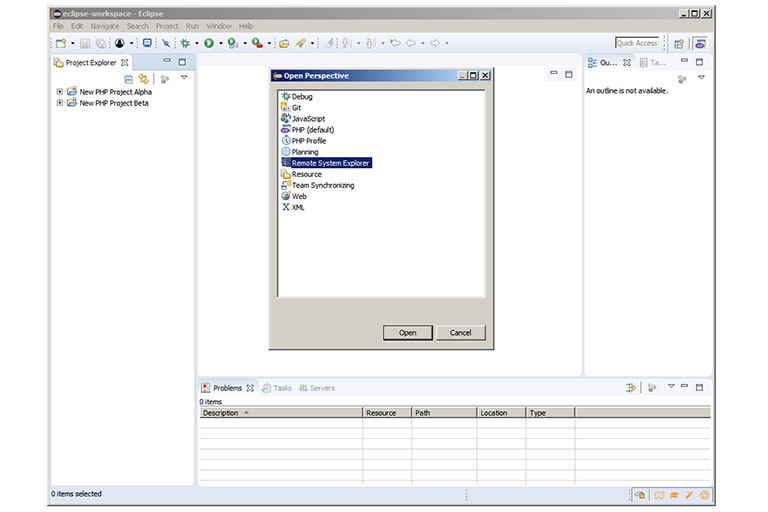Open the Window menu
This screenshot has width=768, height=512.
tap(219, 26)
